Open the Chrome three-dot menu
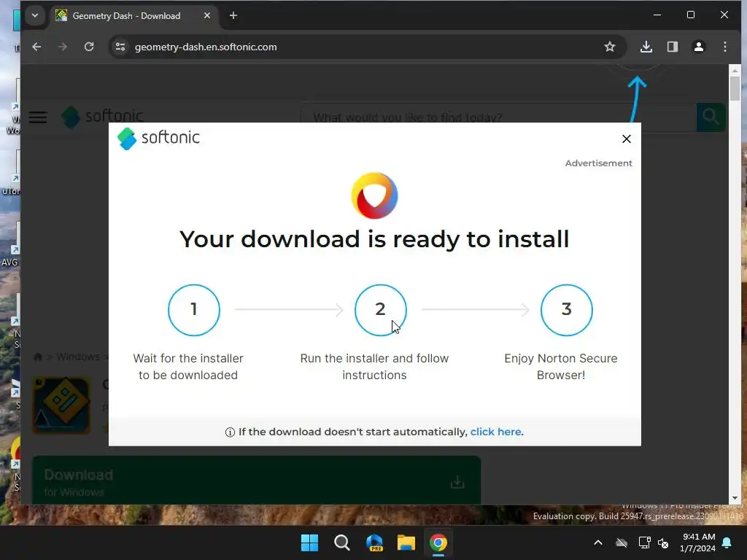The image size is (747, 560). click(725, 47)
